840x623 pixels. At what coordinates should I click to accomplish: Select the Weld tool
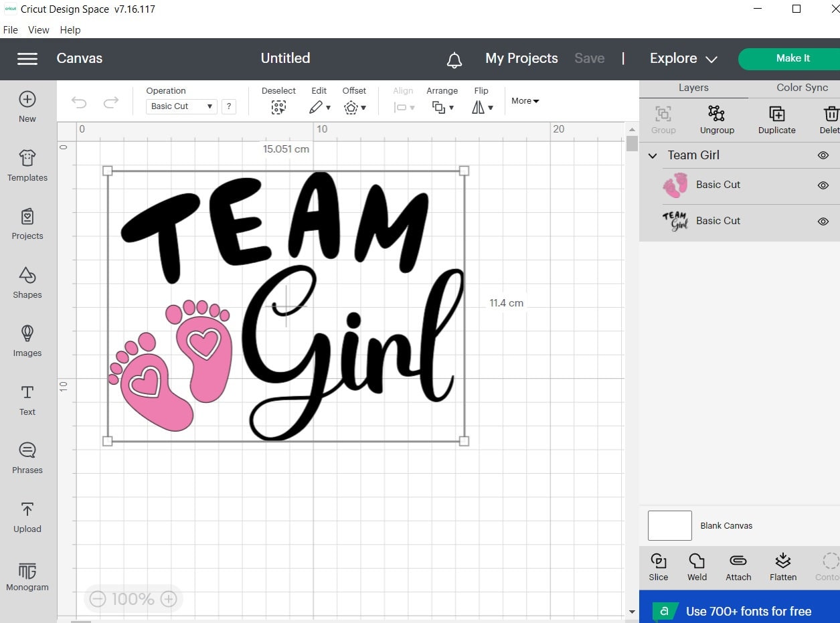(x=697, y=566)
